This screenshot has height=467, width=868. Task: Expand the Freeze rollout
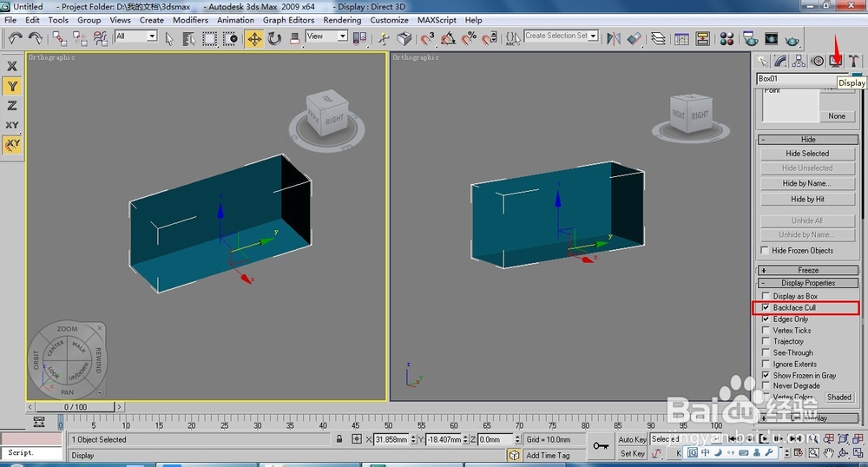click(x=807, y=270)
